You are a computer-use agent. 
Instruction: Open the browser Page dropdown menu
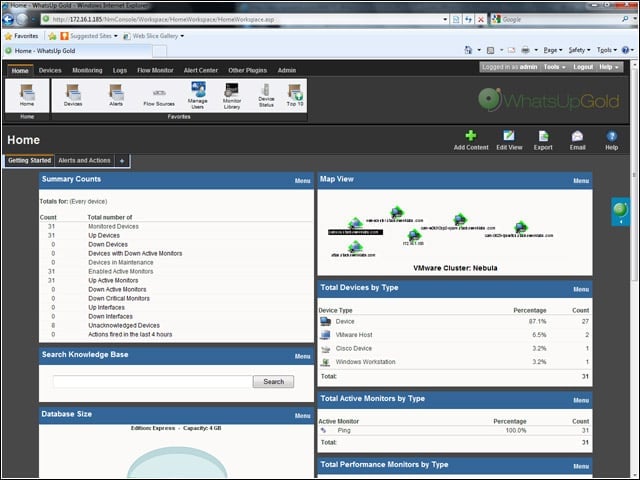[x=553, y=50]
